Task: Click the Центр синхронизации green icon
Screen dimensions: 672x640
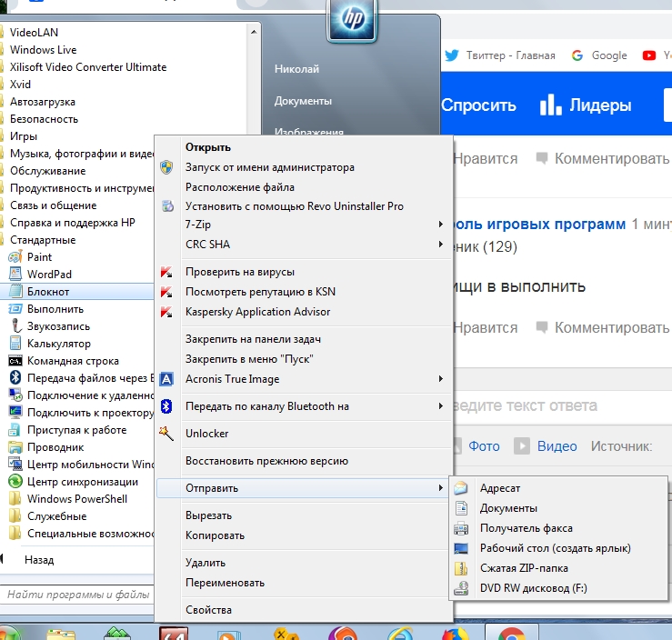Action: click(15, 482)
